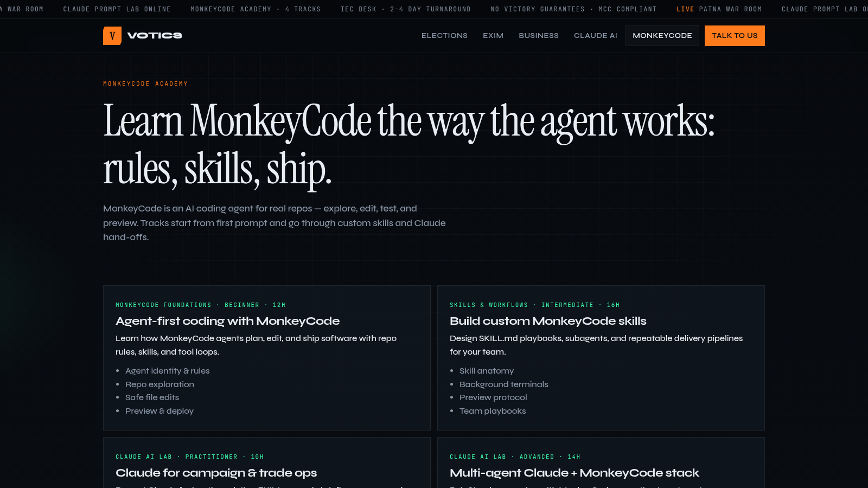Click the ticker text Claude Prompt Lab Online
Image resolution: width=868 pixels, height=488 pixels.
coord(117,9)
